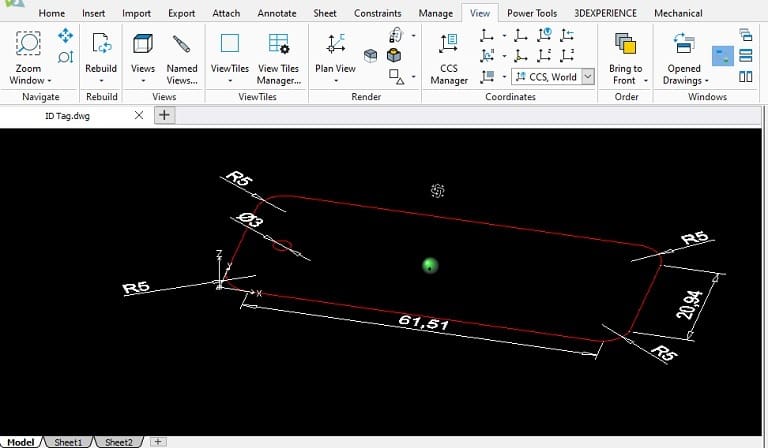This screenshot has height=448, width=768.
Task: Click the CCS icon with blue left arrow
Action: pos(567,35)
